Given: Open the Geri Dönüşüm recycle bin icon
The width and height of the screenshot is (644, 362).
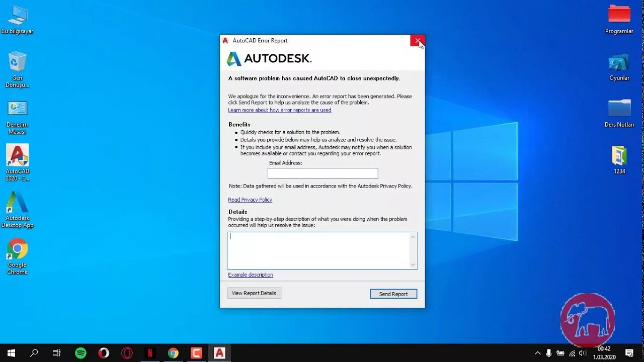Looking at the screenshot, I should click(x=17, y=69).
